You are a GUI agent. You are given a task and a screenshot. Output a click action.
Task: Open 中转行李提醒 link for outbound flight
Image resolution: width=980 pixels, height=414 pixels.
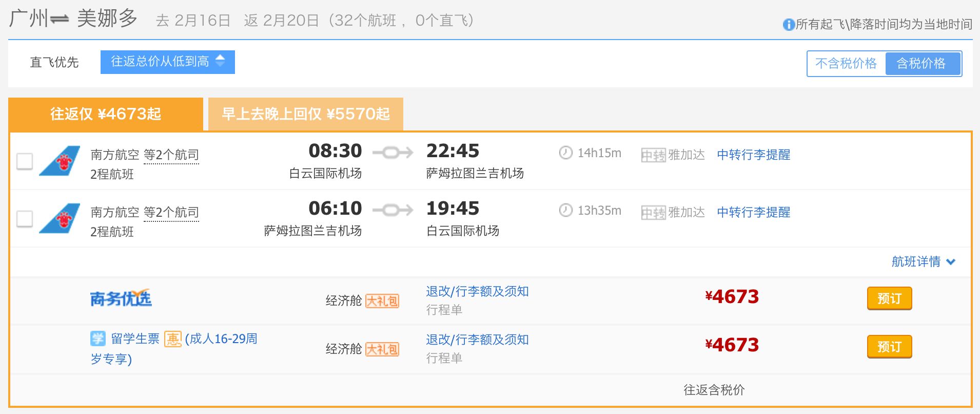click(x=753, y=155)
